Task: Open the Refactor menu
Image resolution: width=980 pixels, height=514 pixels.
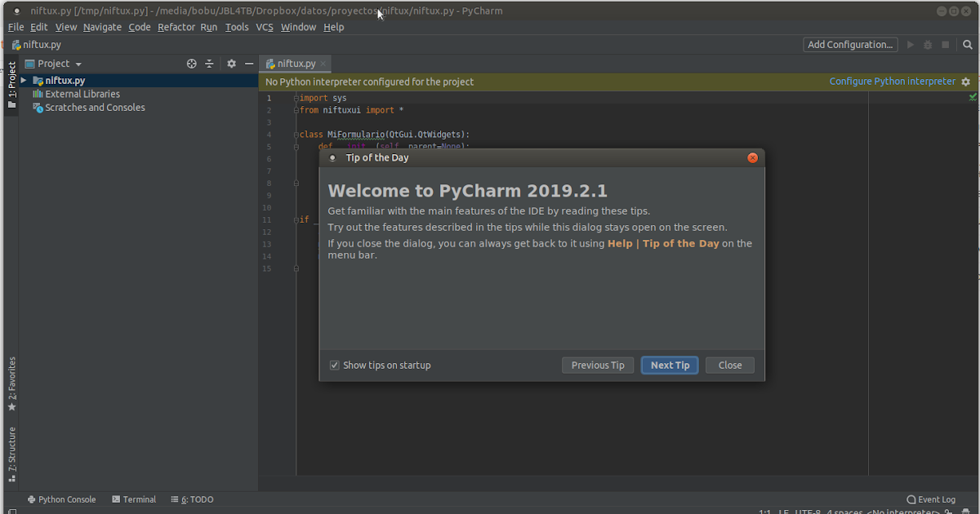Action: coord(176,26)
